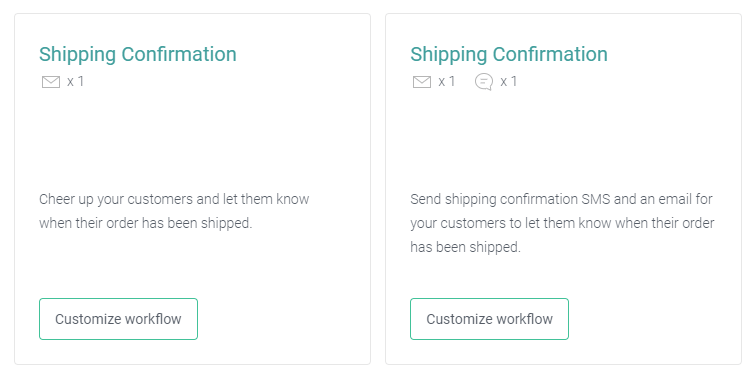This screenshot has height=381, width=753.
Task: Click Customize workflow in the SMS and email card
Action: click(489, 319)
